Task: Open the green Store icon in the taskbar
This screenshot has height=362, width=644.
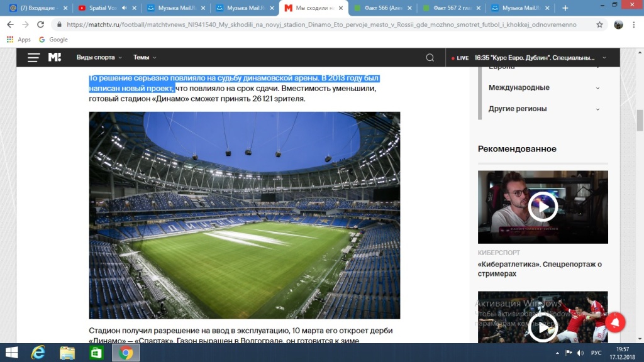Action: pos(96,353)
